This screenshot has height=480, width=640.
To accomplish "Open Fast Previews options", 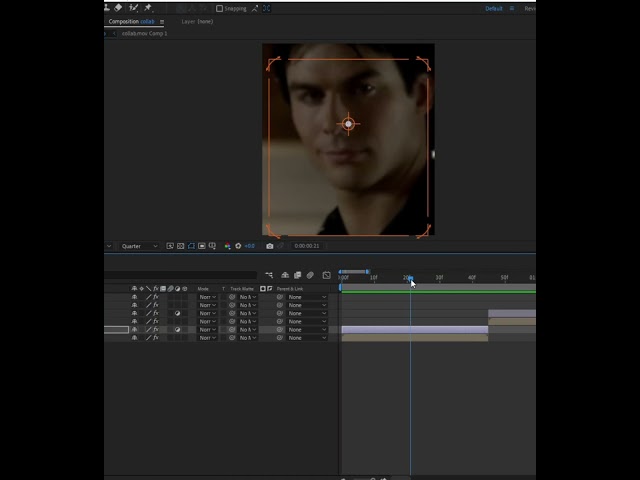I will 170,246.
